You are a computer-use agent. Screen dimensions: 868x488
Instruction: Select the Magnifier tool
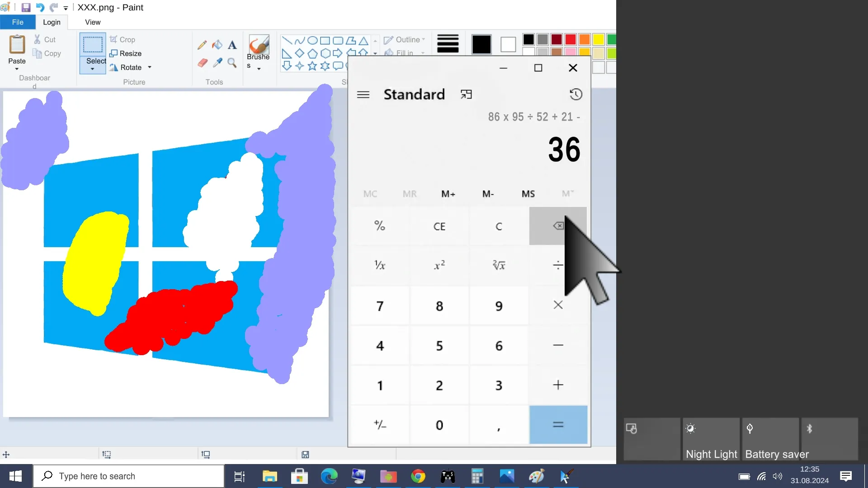tap(232, 63)
